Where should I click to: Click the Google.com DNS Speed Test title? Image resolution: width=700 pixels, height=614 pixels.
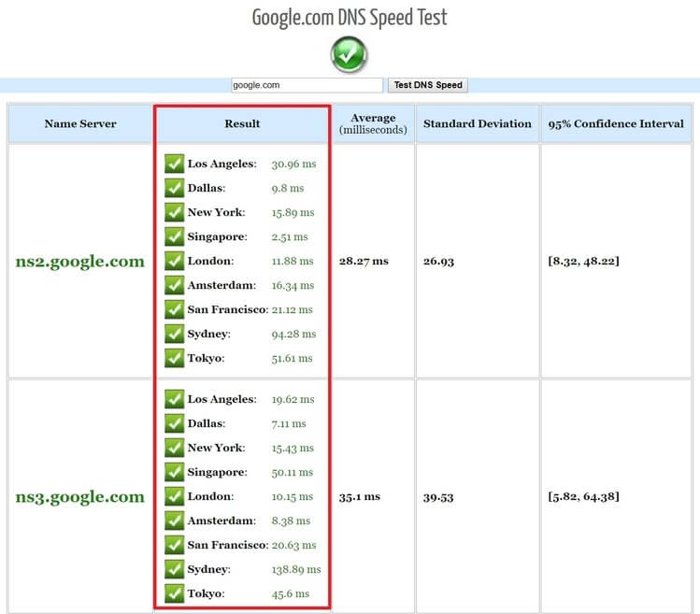(x=350, y=18)
